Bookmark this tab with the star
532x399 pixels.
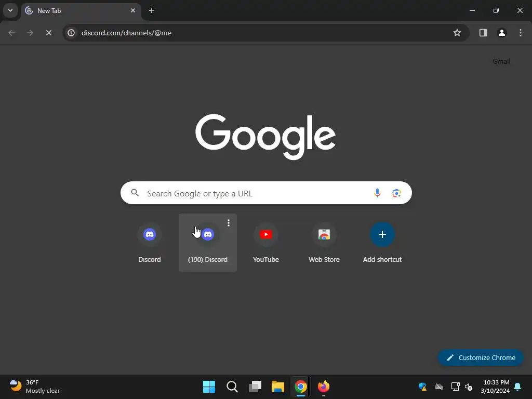(x=457, y=33)
